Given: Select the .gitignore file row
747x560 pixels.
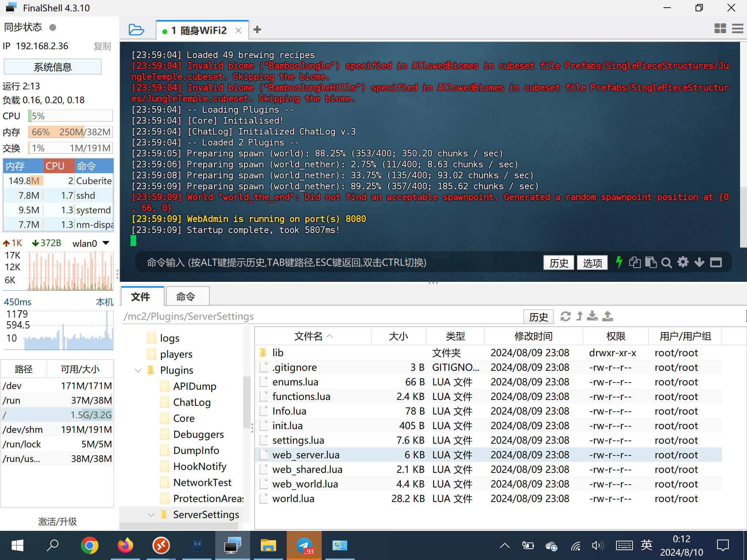Looking at the screenshot, I should (x=488, y=367).
